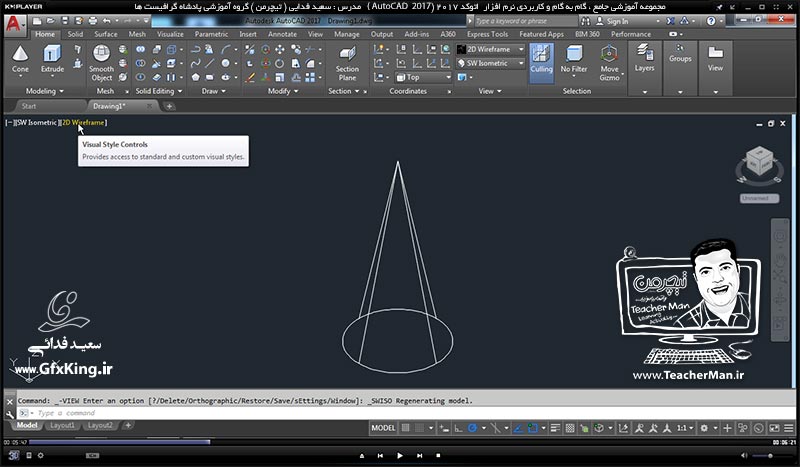Switch to the Solid ribbon tab
This screenshot has height=467, width=800.
[x=75, y=34]
